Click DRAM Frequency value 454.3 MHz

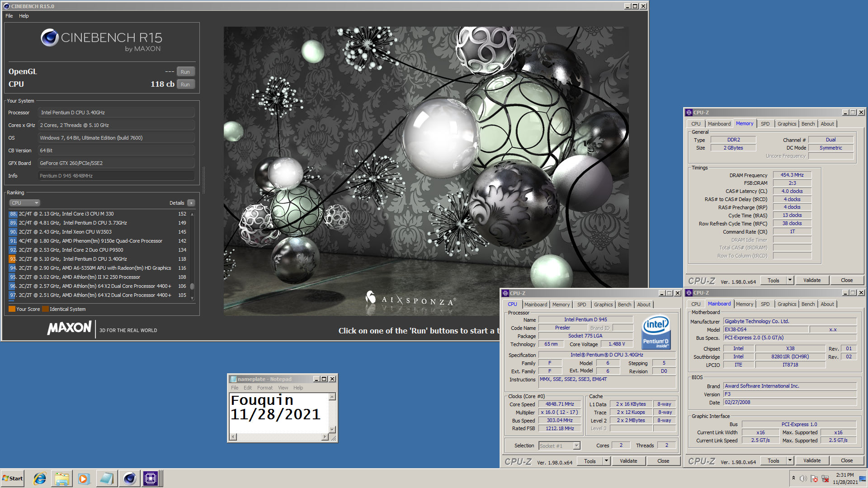click(x=792, y=175)
